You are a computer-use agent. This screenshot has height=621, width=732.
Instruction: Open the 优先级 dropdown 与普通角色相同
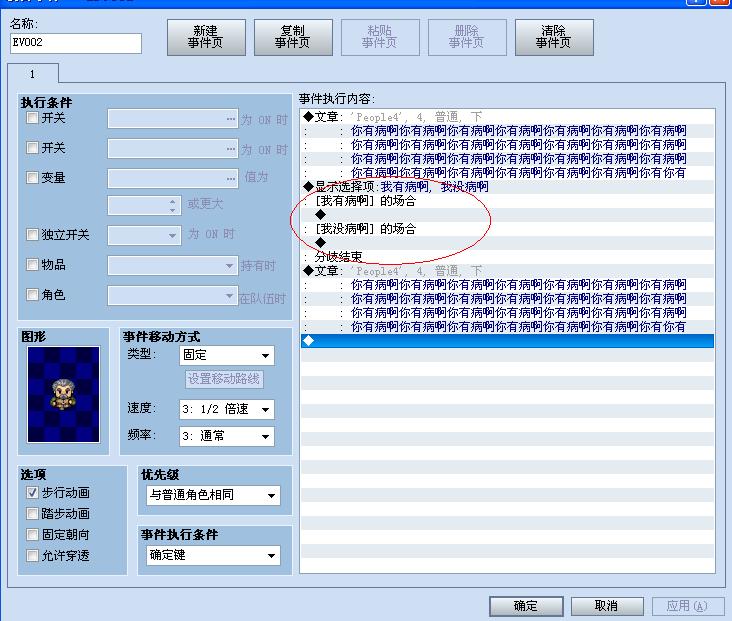click(214, 495)
